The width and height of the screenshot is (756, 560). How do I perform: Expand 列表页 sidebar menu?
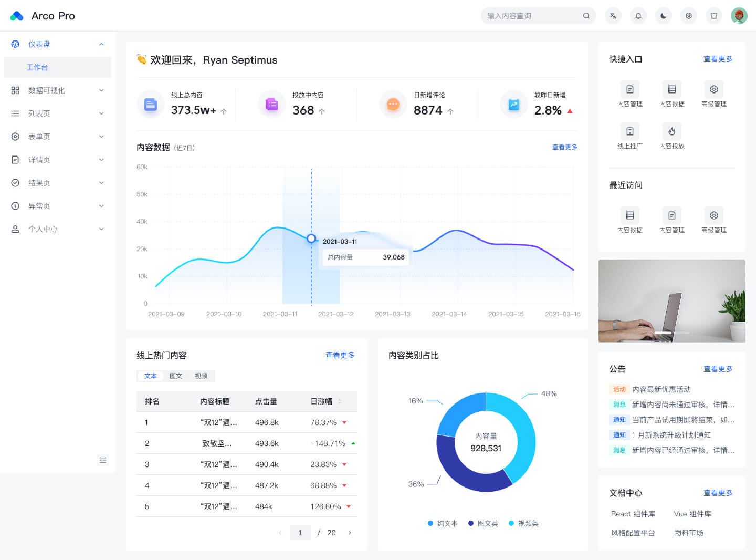click(58, 113)
